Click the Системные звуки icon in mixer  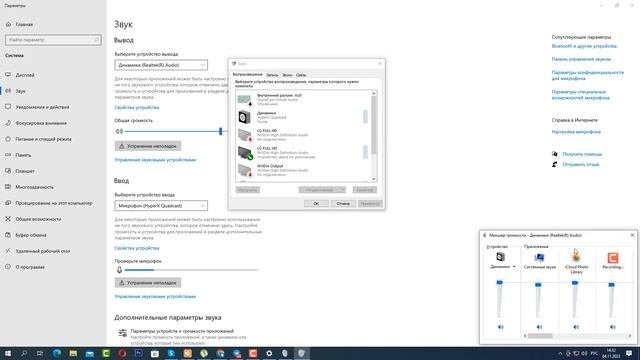[x=539, y=257]
